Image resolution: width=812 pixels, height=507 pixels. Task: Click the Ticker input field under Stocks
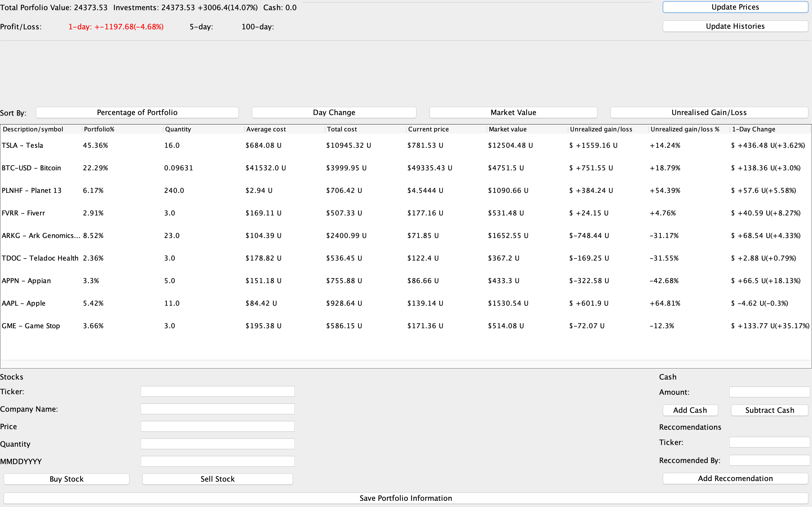pos(217,391)
